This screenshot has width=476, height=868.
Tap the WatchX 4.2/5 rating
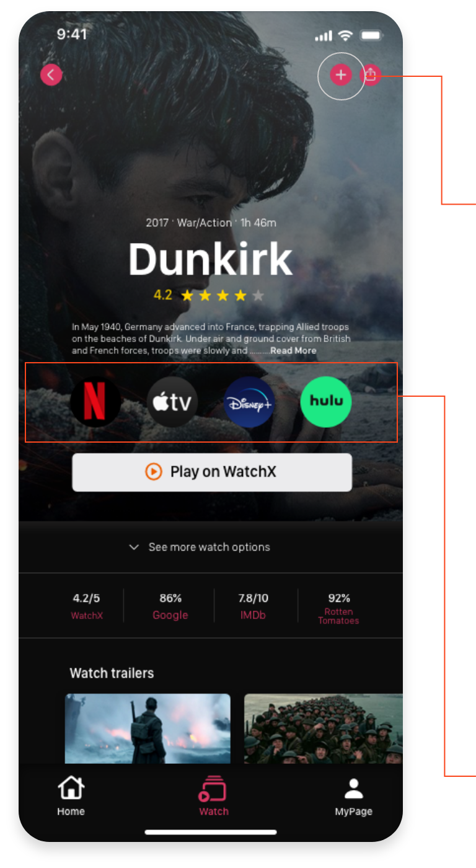pos(86,606)
